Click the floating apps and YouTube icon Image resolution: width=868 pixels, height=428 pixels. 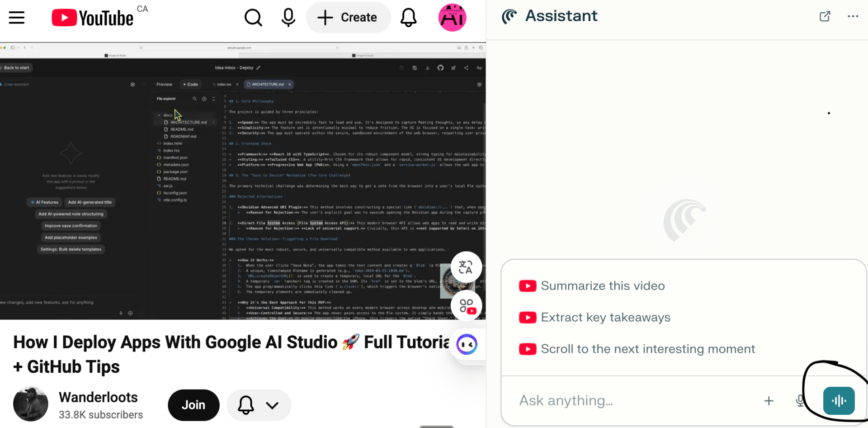tap(467, 306)
